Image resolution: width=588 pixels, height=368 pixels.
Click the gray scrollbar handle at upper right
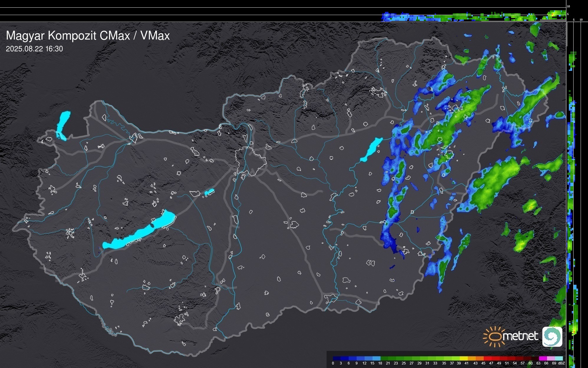[567, 34]
